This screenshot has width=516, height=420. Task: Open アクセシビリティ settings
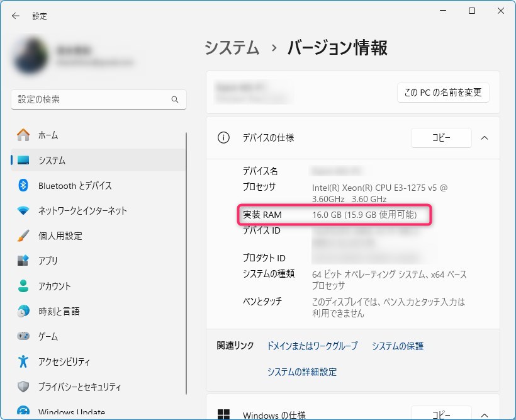pos(64,362)
